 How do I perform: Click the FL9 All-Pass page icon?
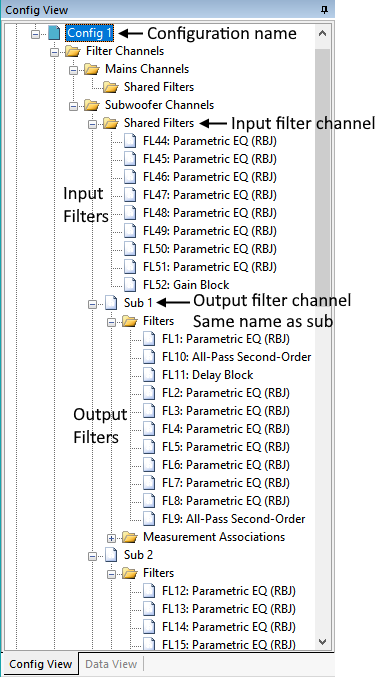coord(149,519)
